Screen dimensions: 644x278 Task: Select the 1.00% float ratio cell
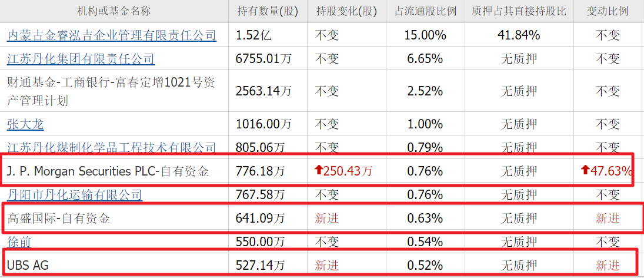tap(425, 124)
